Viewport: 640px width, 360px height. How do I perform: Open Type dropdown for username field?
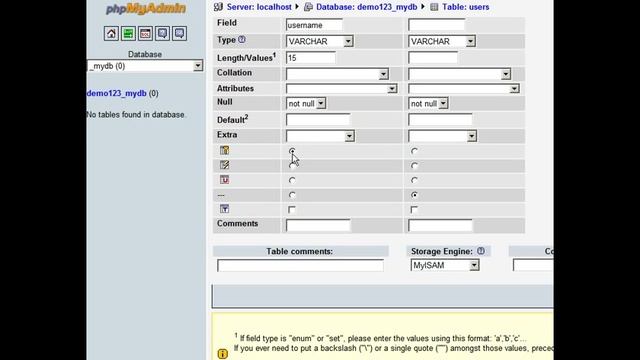pos(320,41)
